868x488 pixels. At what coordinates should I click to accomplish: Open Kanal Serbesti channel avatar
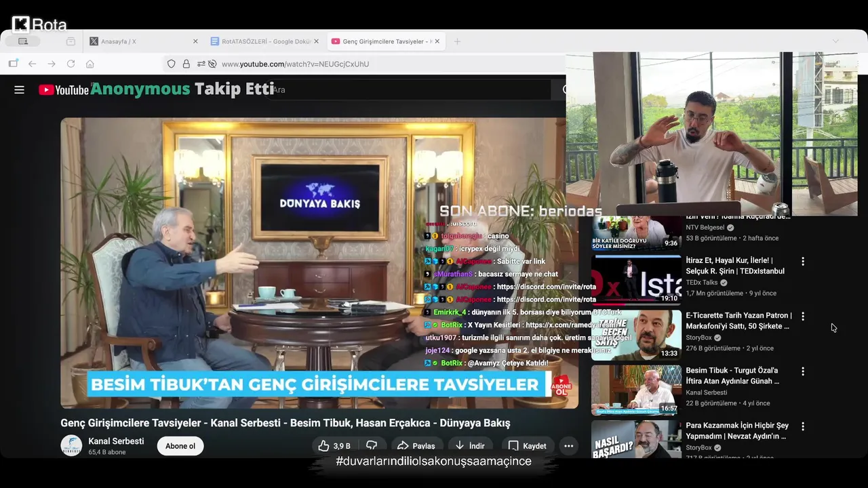[x=71, y=445]
